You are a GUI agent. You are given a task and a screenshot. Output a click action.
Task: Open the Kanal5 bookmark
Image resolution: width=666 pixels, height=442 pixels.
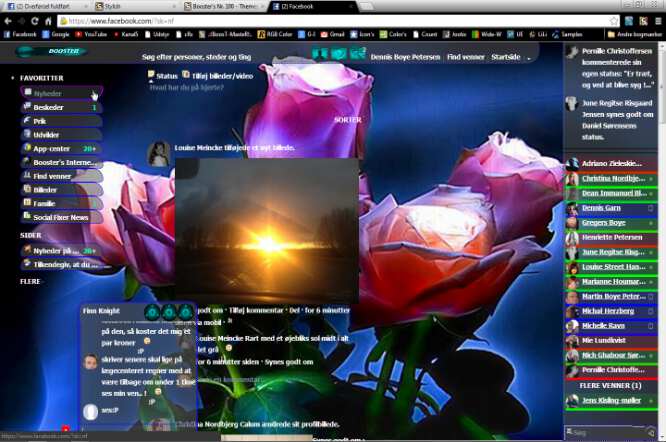point(125,34)
